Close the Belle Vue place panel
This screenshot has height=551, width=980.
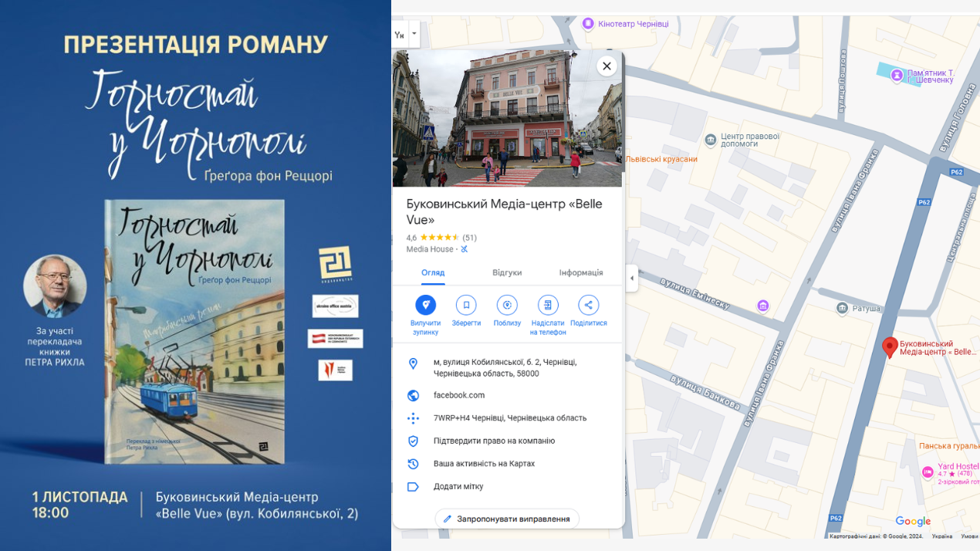pos(607,66)
